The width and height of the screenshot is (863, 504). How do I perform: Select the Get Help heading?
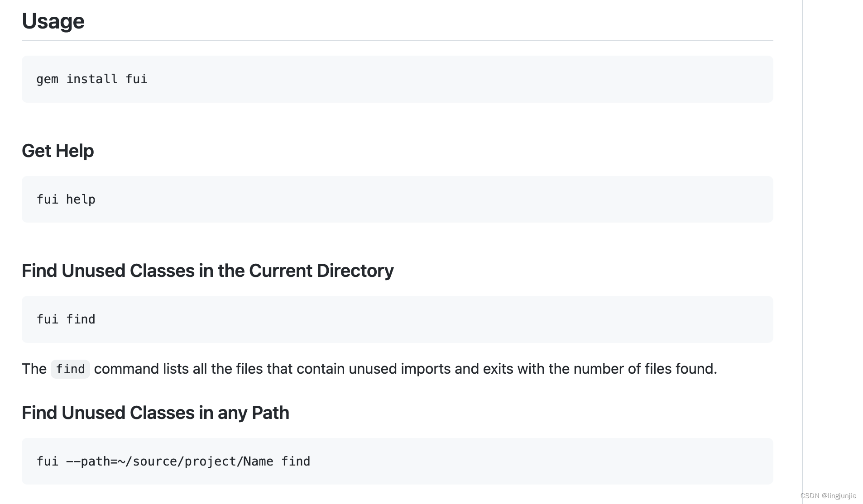click(58, 151)
